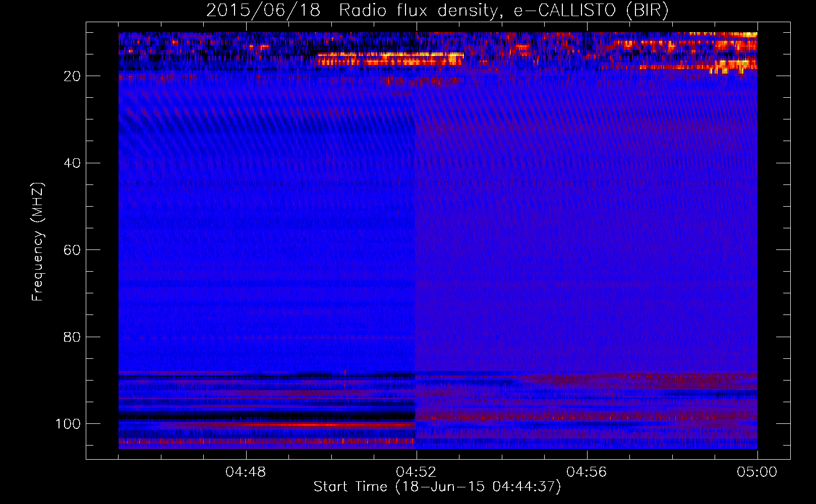
Task: Click the 05:00 time tick label
Action: coord(757,472)
